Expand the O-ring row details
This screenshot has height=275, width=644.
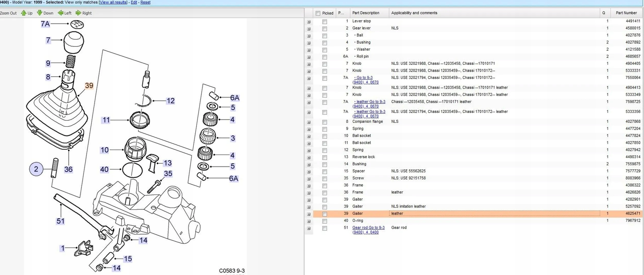[309, 221]
